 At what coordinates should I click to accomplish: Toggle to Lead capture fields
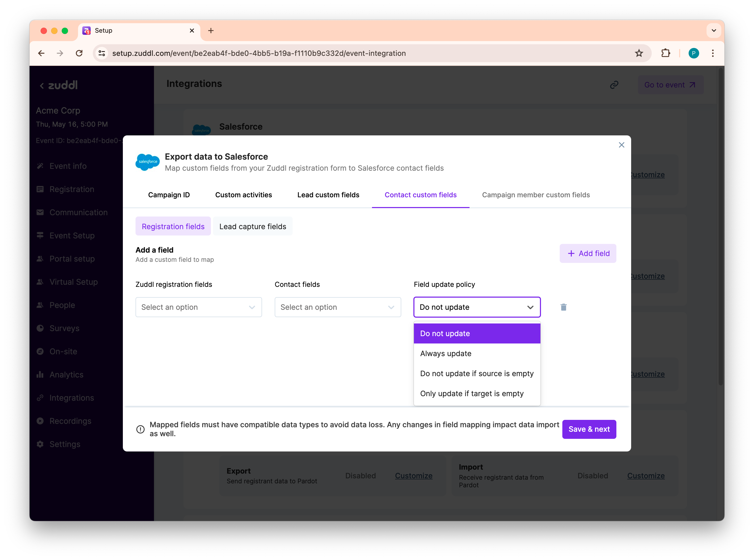(x=252, y=227)
